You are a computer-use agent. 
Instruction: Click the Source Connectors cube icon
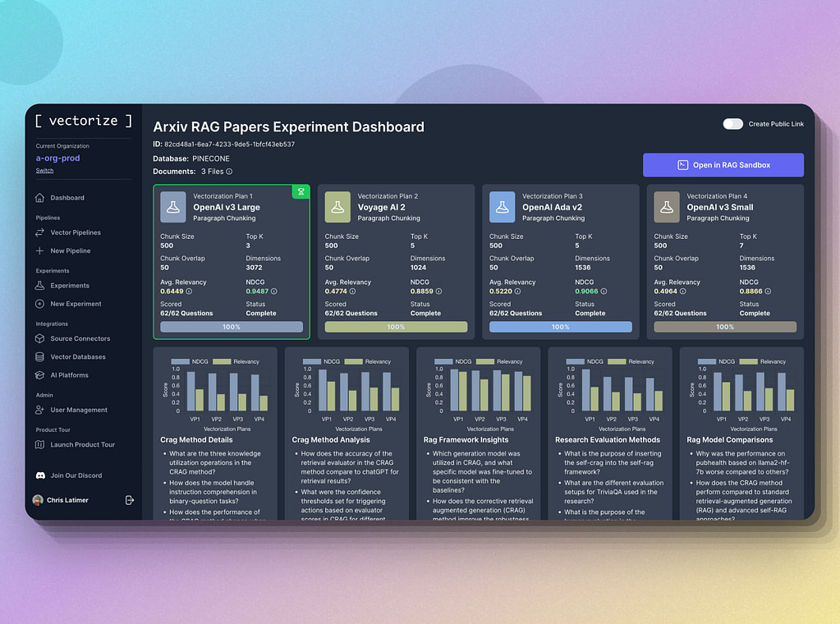pos(39,338)
